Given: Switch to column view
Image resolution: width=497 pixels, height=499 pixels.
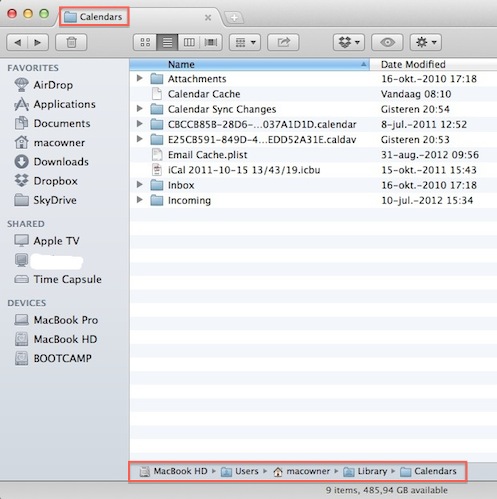Looking at the screenshot, I should click(189, 42).
